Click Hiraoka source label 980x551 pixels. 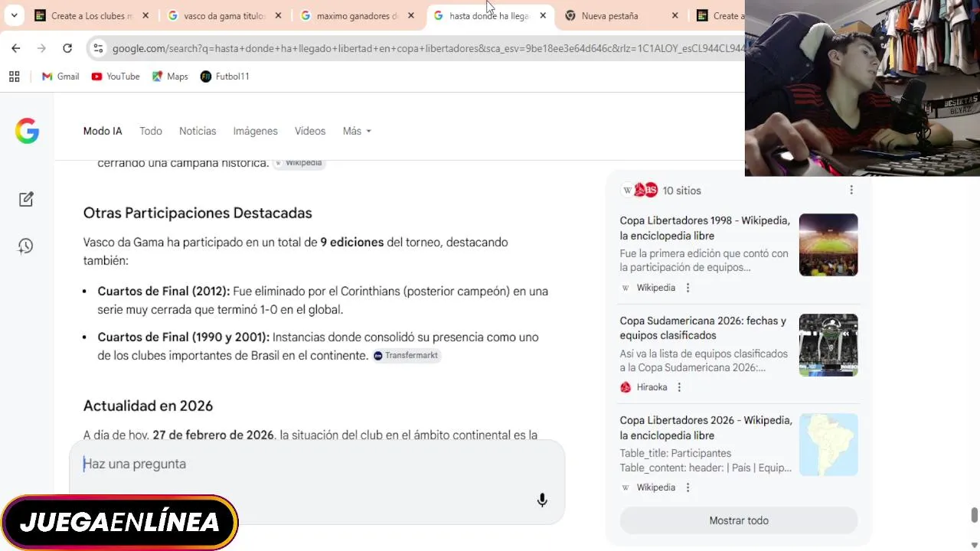[x=652, y=387]
